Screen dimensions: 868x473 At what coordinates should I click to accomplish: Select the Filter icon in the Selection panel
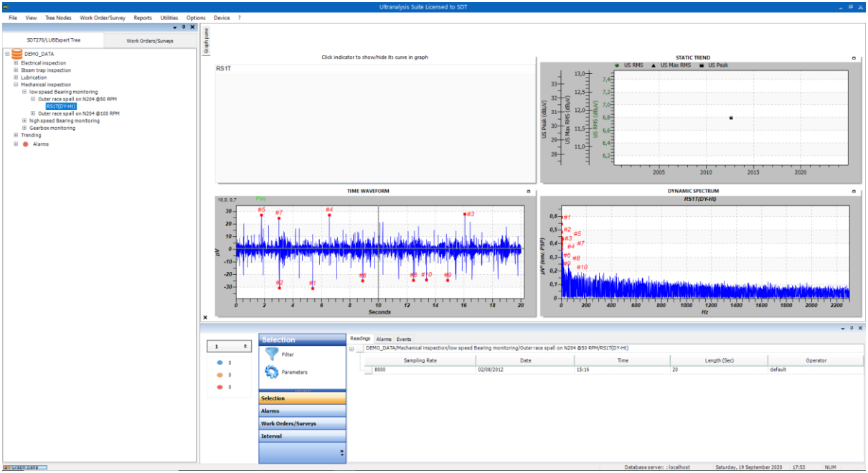[x=270, y=353]
